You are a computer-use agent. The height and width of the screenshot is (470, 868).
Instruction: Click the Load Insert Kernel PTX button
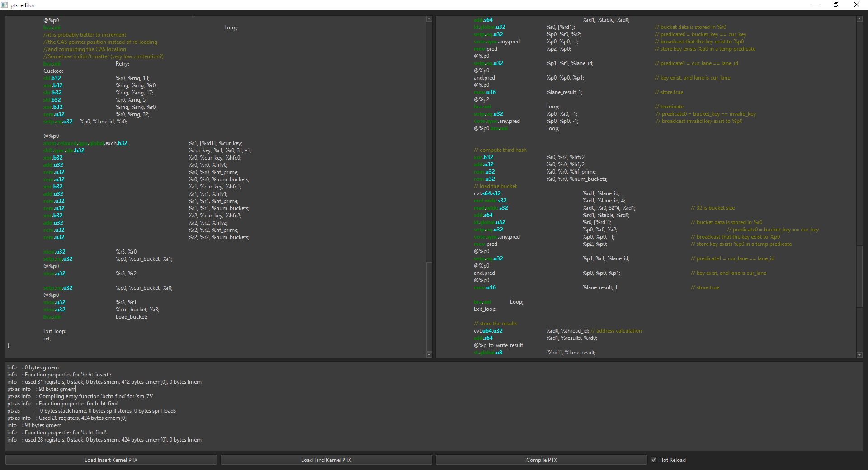[111, 460]
